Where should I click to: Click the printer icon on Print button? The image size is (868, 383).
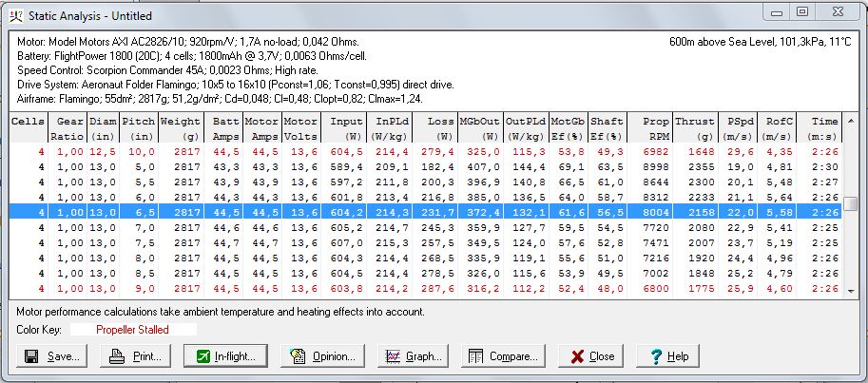118,356
